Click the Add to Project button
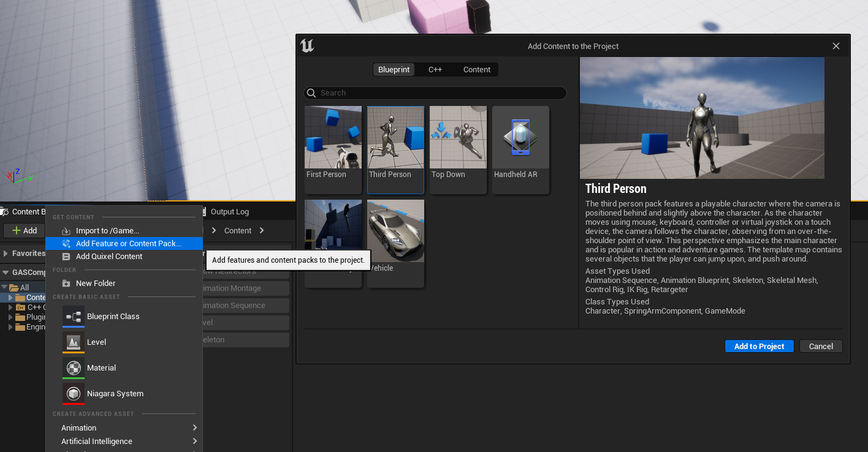The width and height of the screenshot is (868, 452). click(759, 346)
